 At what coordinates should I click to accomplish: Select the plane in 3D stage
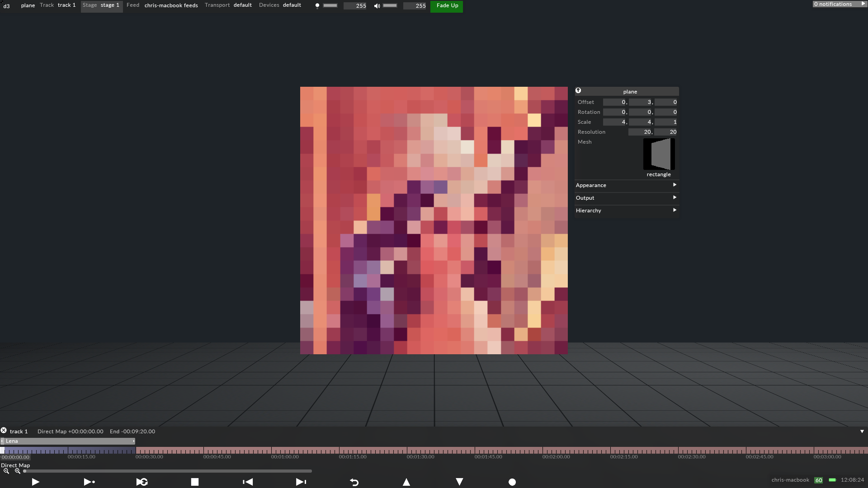pos(434,221)
